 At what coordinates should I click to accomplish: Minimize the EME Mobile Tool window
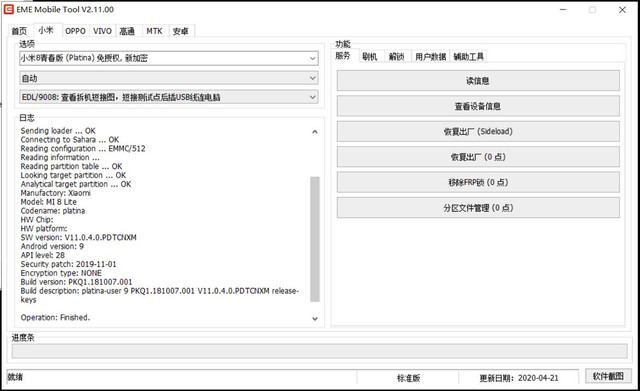click(563, 10)
